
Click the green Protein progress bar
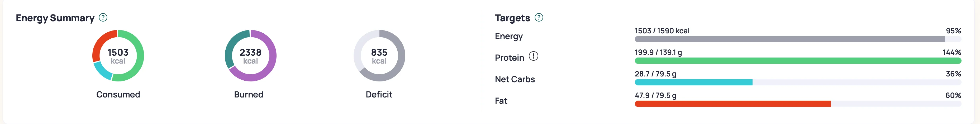pyautogui.click(x=798, y=61)
